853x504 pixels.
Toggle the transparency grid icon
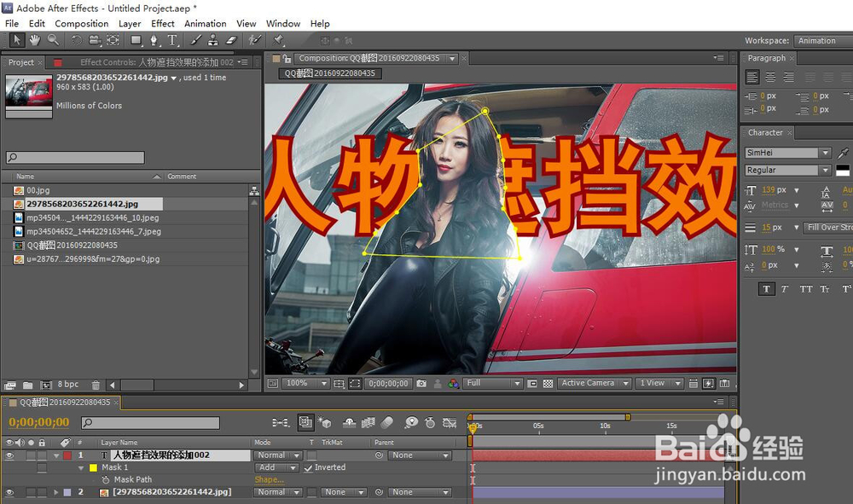click(548, 383)
